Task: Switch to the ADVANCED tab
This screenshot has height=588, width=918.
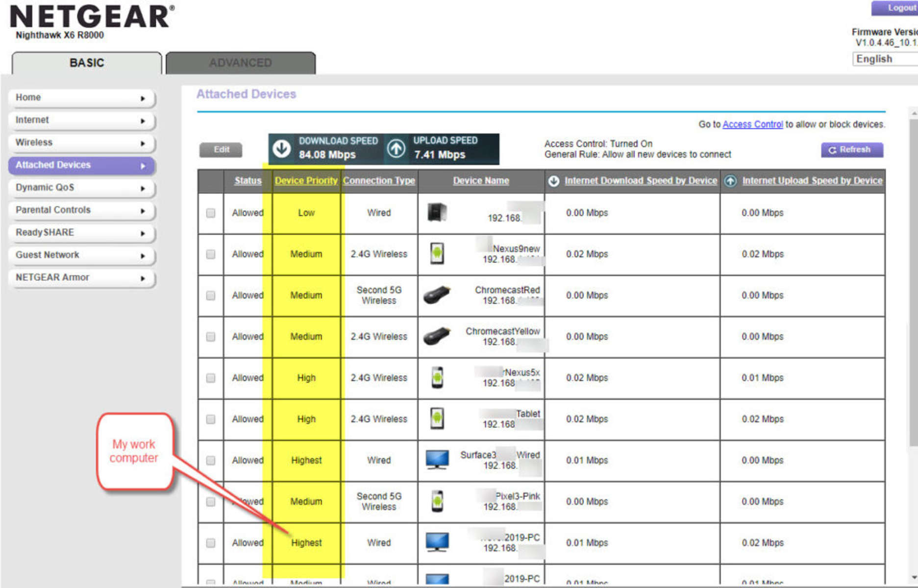Action: [x=240, y=63]
